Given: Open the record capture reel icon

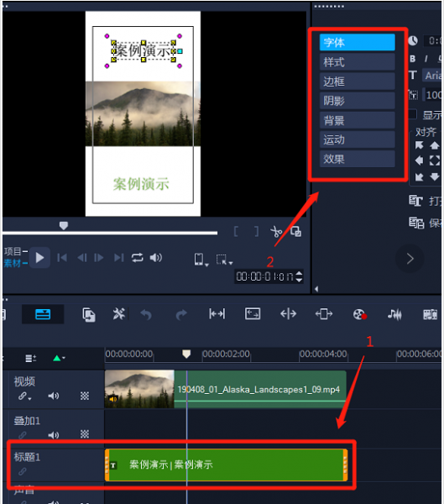Looking at the screenshot, I should (x=359, y=314).
